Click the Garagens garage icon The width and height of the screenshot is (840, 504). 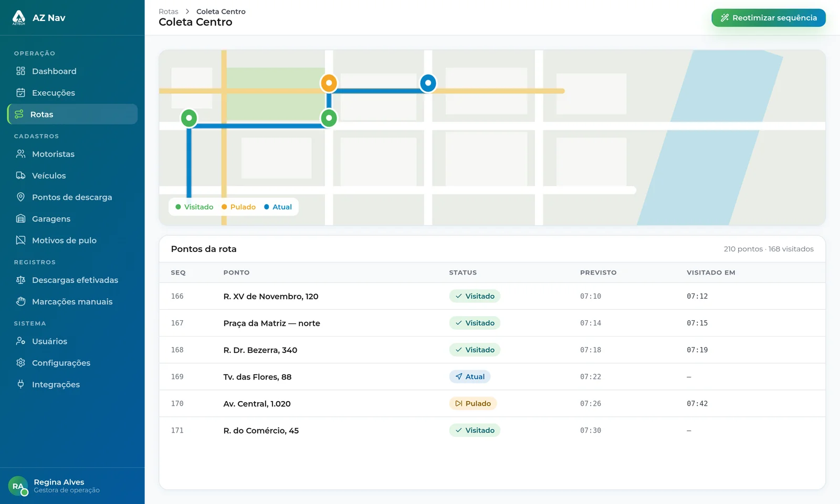coord(20,218)
